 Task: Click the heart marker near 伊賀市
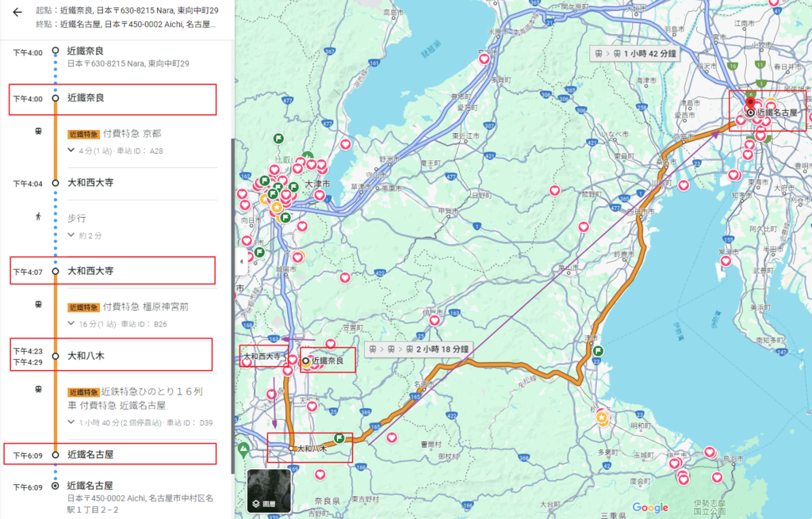tap(435, 320)
